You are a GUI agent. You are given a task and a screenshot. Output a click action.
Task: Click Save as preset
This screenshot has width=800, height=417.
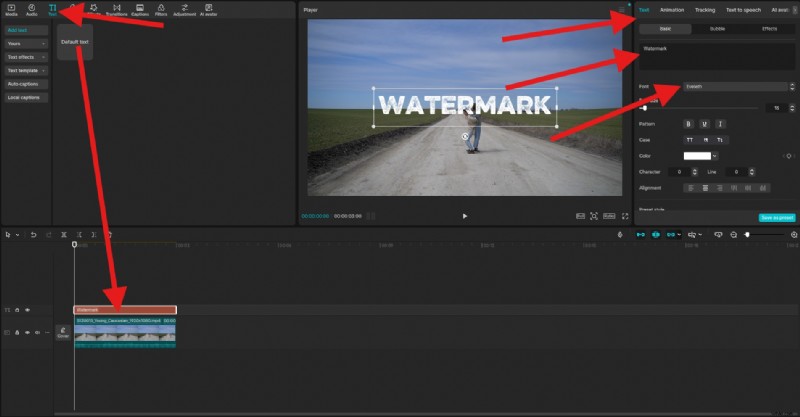[x=777, y=217]
